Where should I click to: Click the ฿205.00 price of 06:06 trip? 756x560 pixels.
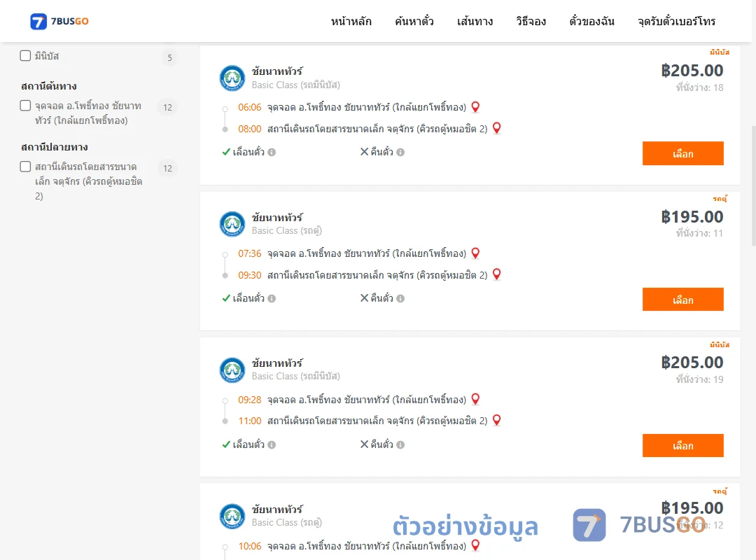coord(692,71)
